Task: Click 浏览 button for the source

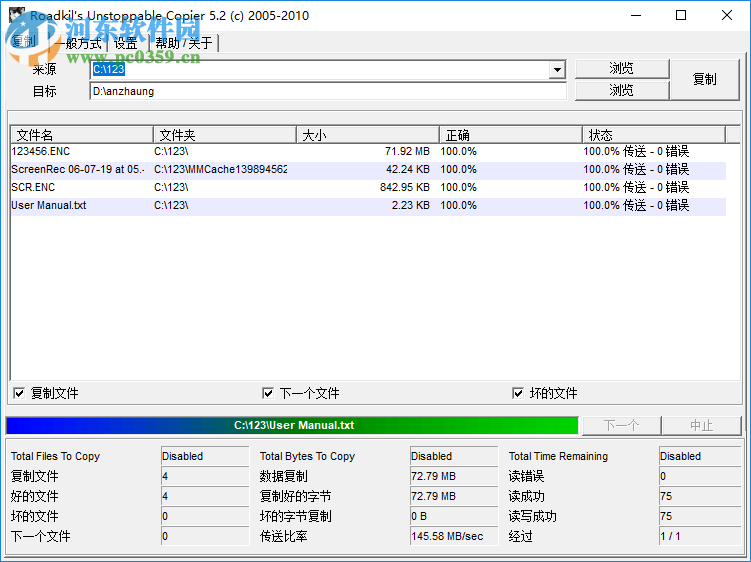Action: tap(622, 69)
